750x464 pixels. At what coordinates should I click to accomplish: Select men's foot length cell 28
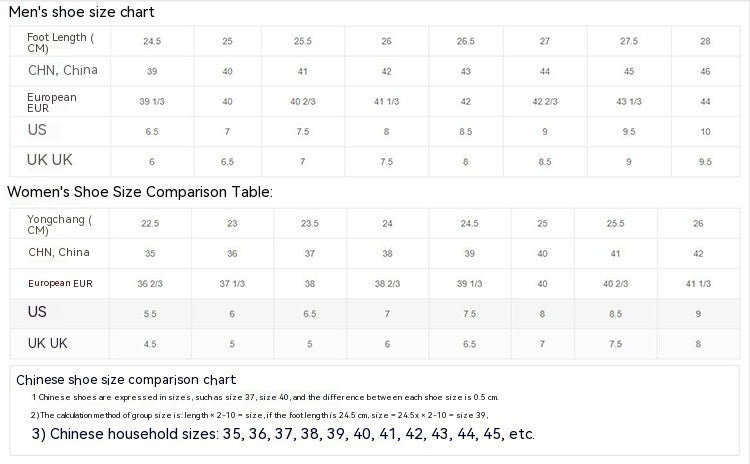705,42
